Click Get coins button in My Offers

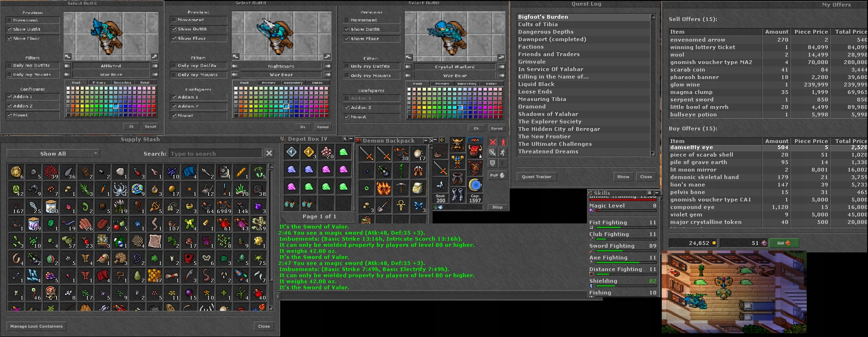coord(784,243)
